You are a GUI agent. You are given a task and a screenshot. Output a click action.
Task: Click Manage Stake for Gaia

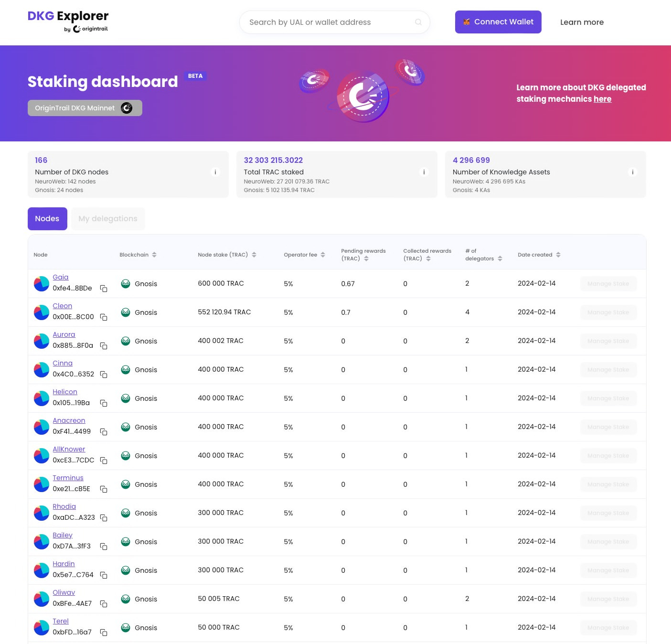coord(608,284)
